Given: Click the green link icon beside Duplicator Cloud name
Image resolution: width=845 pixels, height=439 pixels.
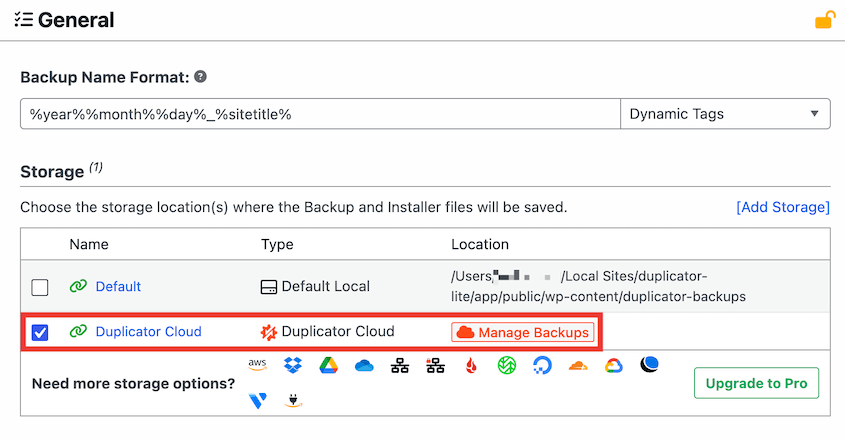Looking at the screenshot, I should pos(78,331).
